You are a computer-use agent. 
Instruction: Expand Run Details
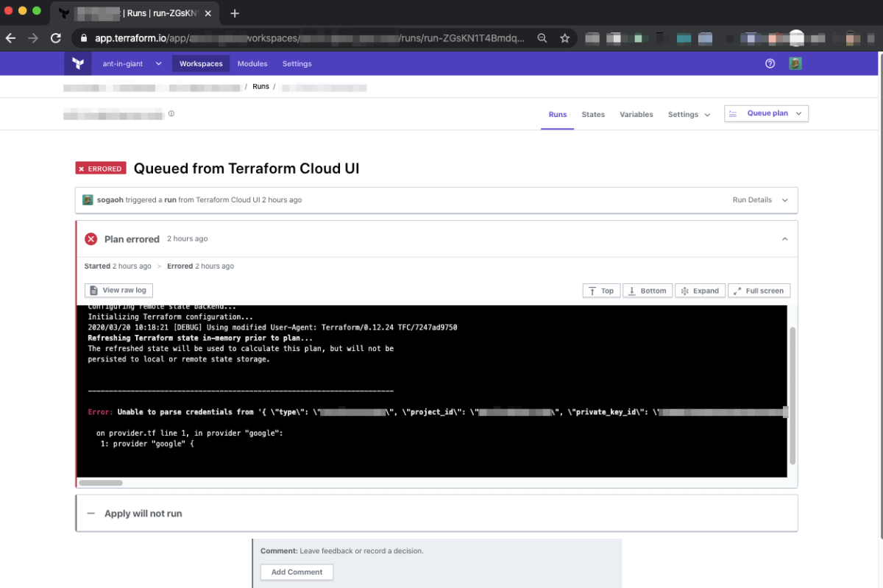(x=760, y=200)
